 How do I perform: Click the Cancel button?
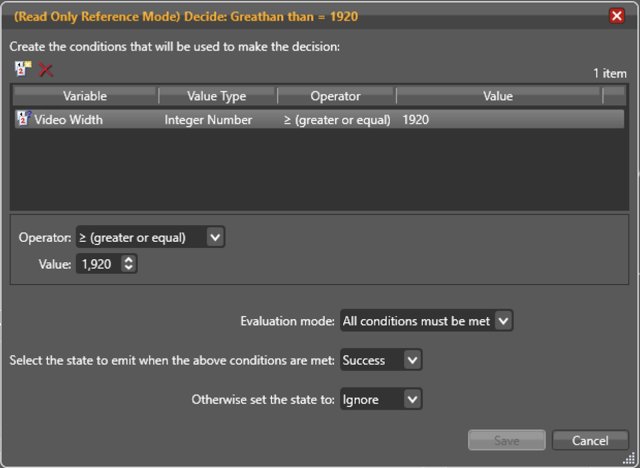coord(590,440)
